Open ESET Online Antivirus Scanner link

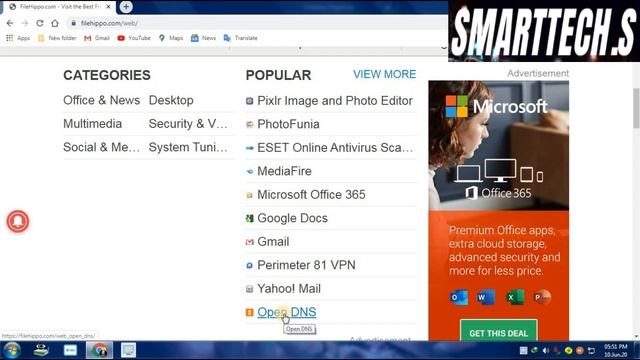335,148
